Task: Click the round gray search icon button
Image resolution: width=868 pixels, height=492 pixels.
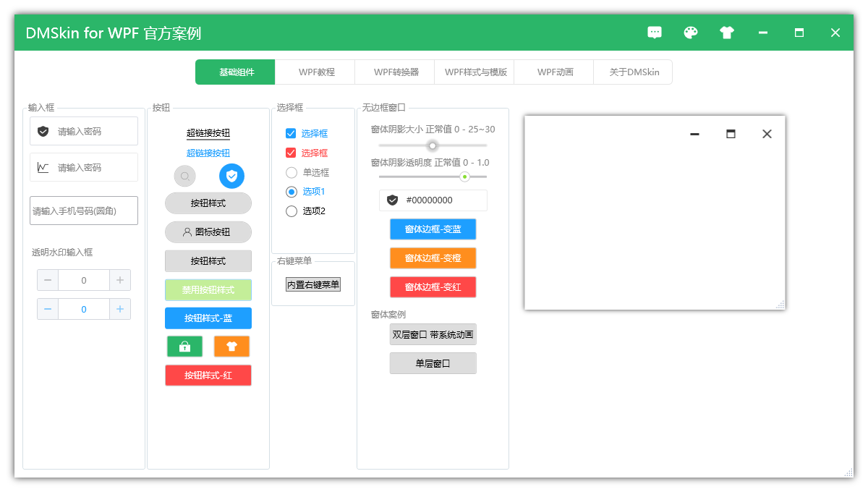Action: tap(185, 176)
